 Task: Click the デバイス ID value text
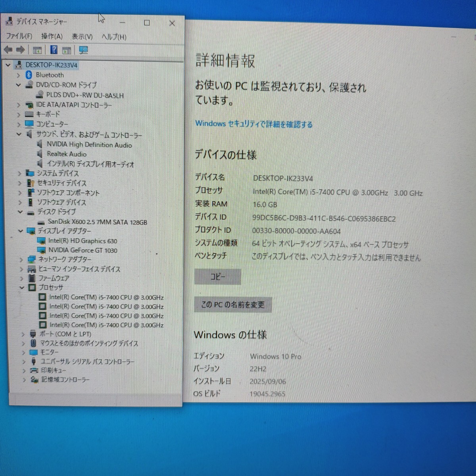pyautogui.click(x=324, y=219)
